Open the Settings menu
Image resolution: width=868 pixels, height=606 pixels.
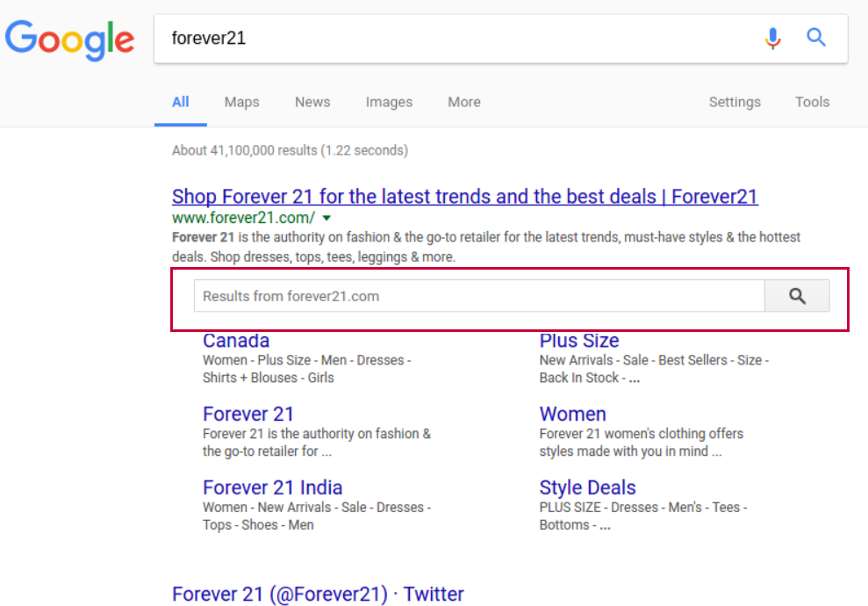(735, 102)
